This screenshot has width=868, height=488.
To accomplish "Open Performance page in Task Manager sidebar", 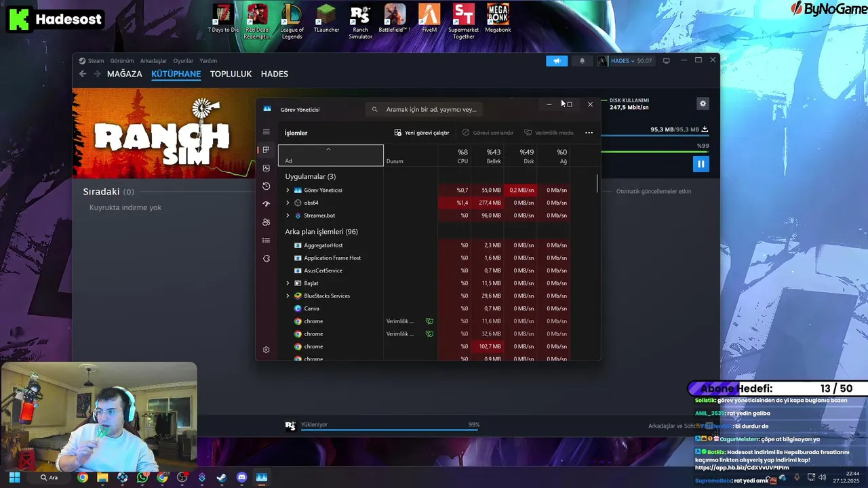I will (267, 168).
